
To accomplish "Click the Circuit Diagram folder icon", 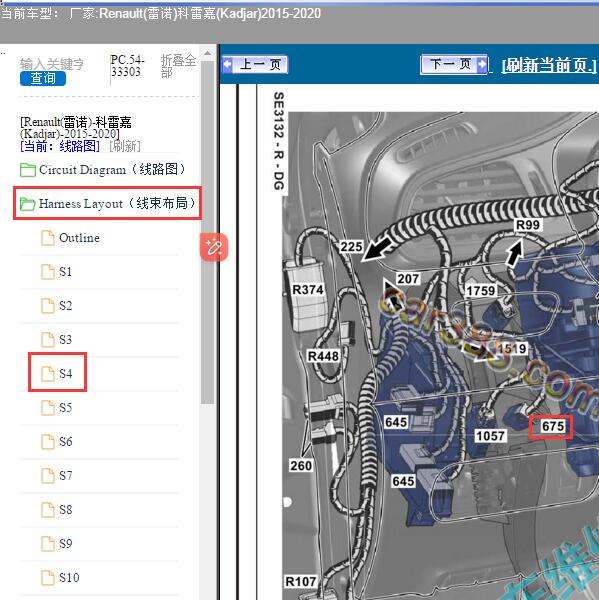I will coord(28,170).
